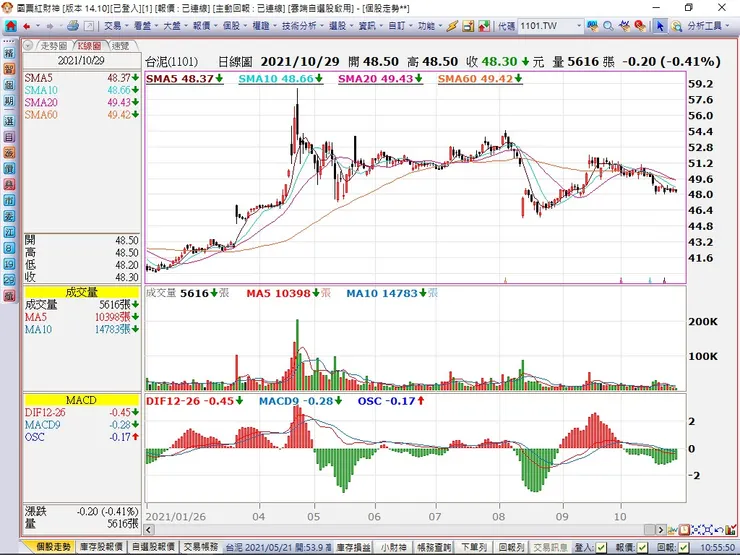
Task: Click the 下單列 button
Action: (473, 547)
